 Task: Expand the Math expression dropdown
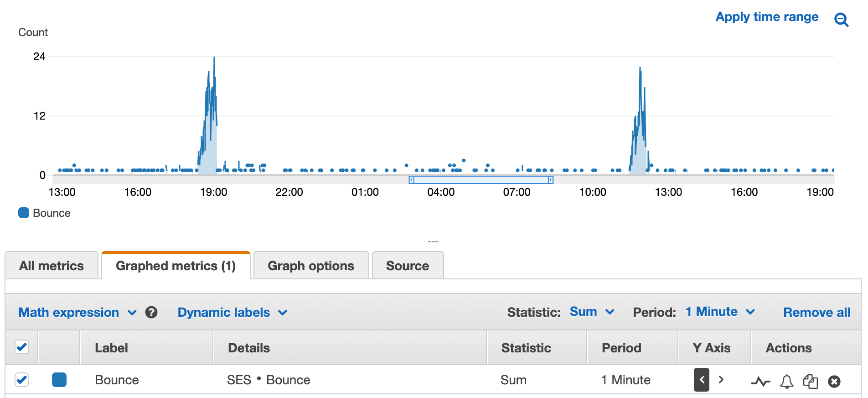click(x=77, y=313)
